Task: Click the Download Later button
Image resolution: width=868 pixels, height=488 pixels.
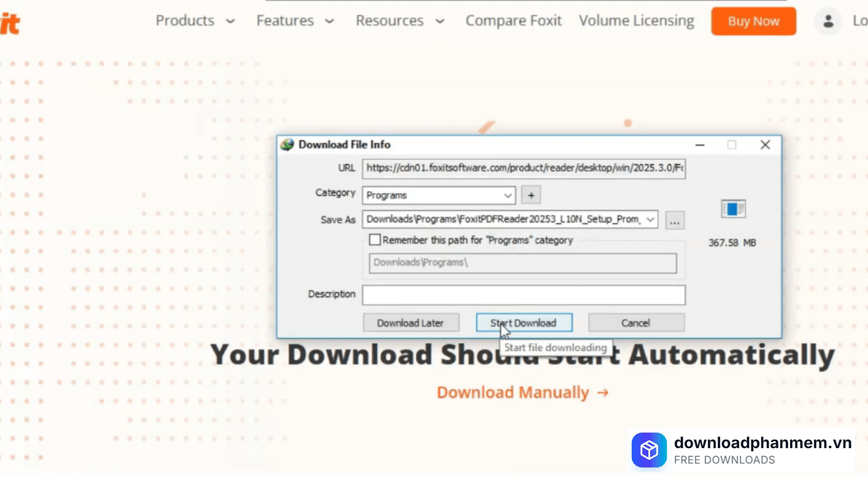Action: [410, 323]
